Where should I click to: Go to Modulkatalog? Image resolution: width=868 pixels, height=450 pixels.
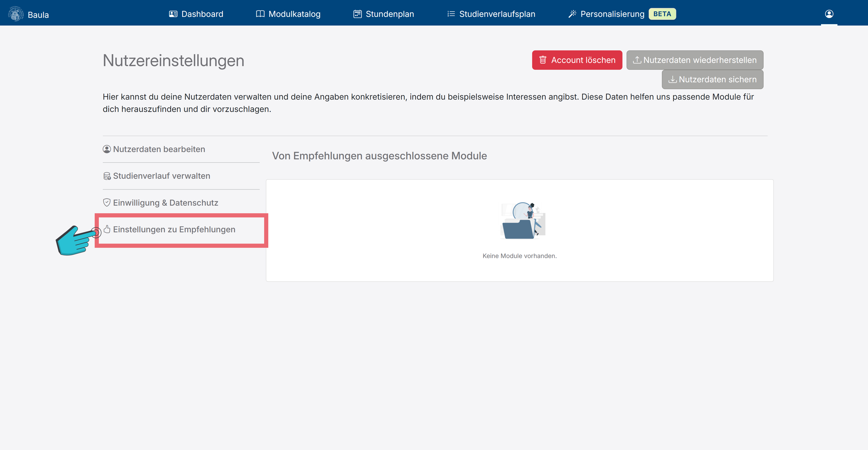pyautogui.click(x=288, y=14)
